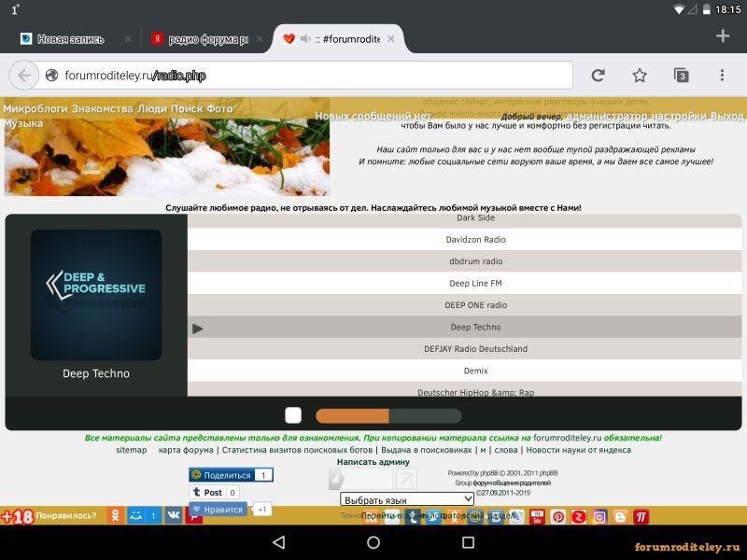Switch to the 'Новая запись' browser tab
The width and height of the screenshot is (747, 560).
pos(71,39)
